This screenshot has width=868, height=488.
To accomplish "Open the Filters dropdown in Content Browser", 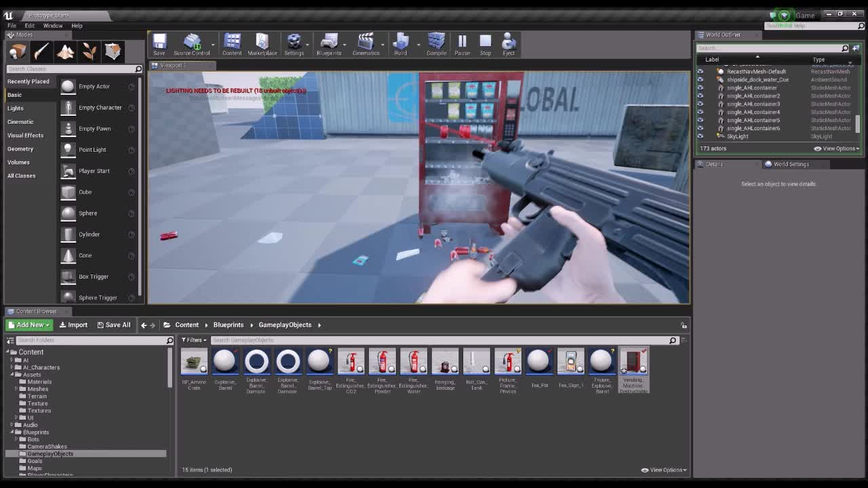I will [193, 340].
